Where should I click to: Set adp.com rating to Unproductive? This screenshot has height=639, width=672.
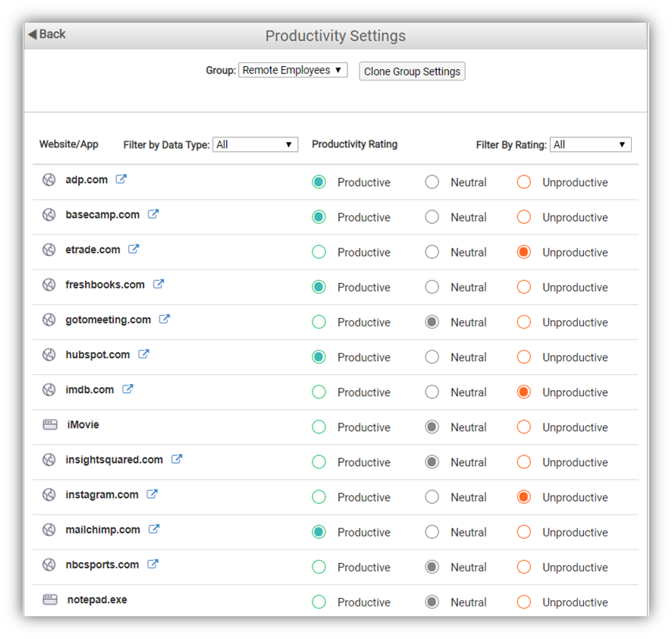click(523, 182)
